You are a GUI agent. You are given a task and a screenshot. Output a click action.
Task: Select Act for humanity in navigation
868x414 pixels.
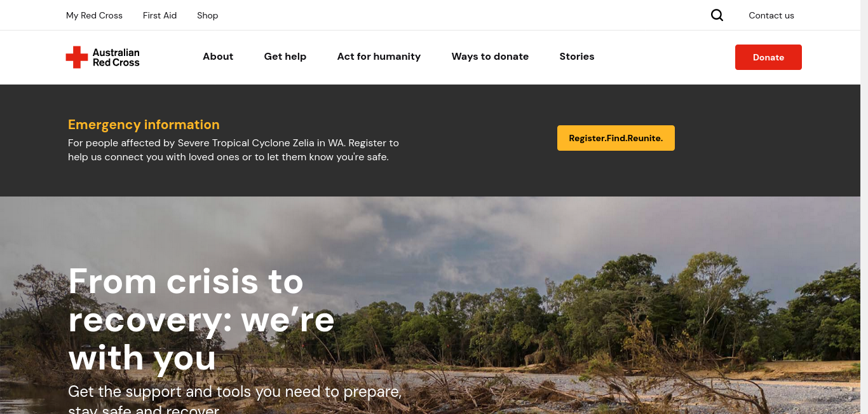coord(379,57)
